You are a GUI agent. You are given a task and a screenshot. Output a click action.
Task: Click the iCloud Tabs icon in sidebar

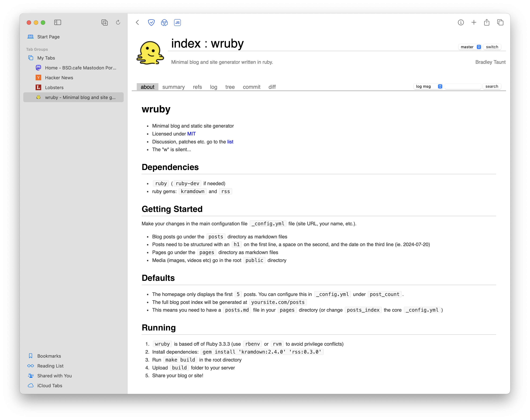30,385
